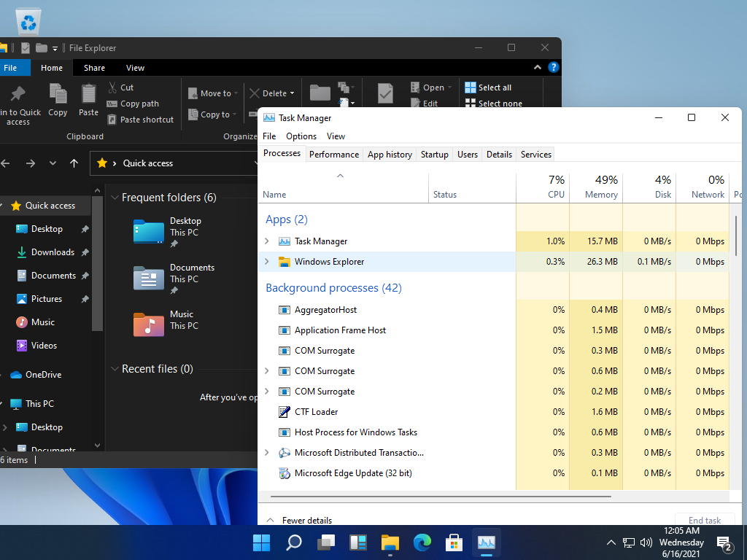Click the volume icon in system tray

coord(646,542)
